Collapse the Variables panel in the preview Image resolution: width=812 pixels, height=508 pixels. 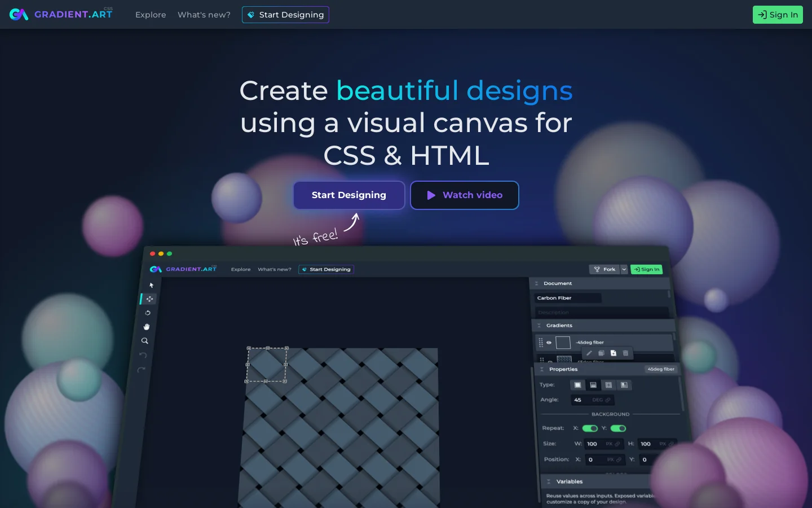coord(549,481)
